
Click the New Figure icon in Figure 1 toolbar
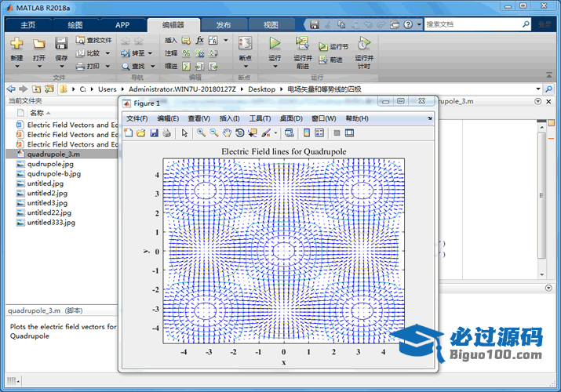(128, 133)
